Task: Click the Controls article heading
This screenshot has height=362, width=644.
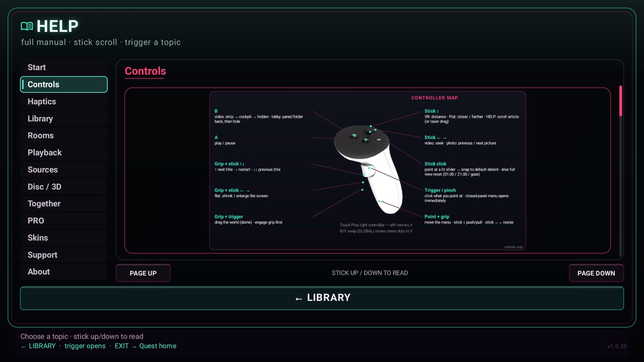Action: [145, 71]
